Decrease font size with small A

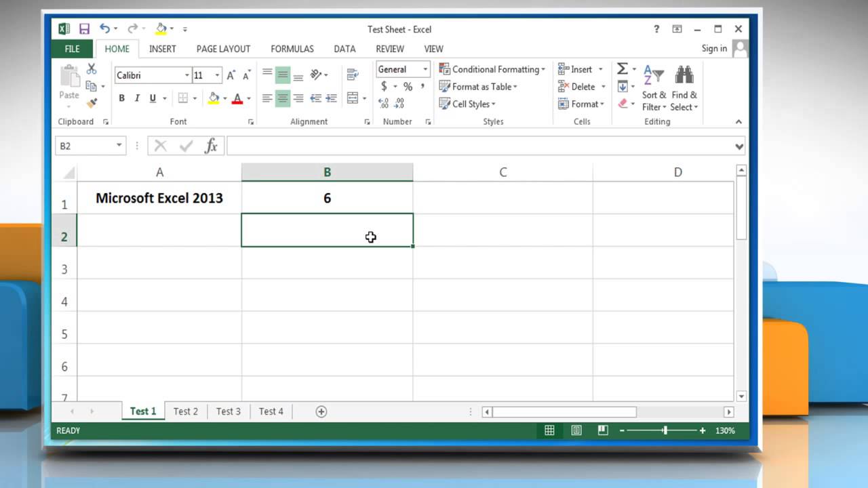[x=247, y=75]
